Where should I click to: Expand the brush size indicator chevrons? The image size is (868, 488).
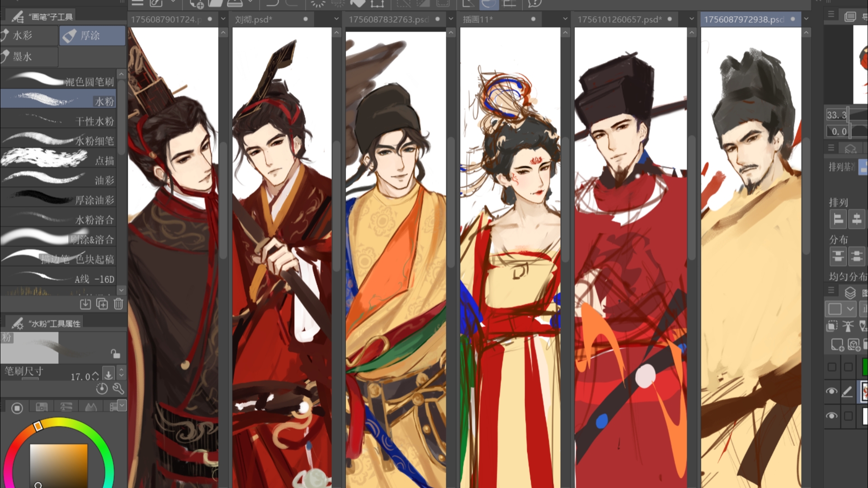pyautogui.click(x=121, y=373)
